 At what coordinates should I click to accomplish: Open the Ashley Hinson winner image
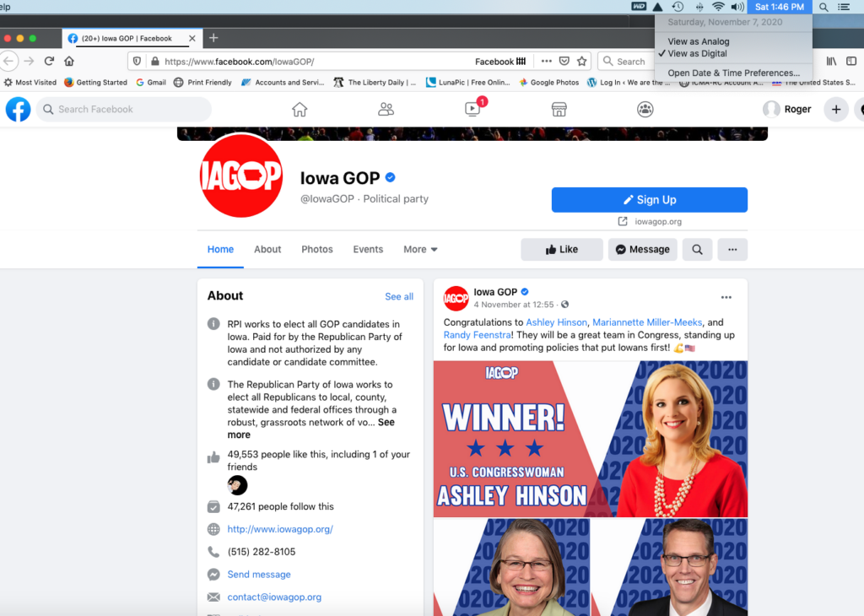point(590,439)
